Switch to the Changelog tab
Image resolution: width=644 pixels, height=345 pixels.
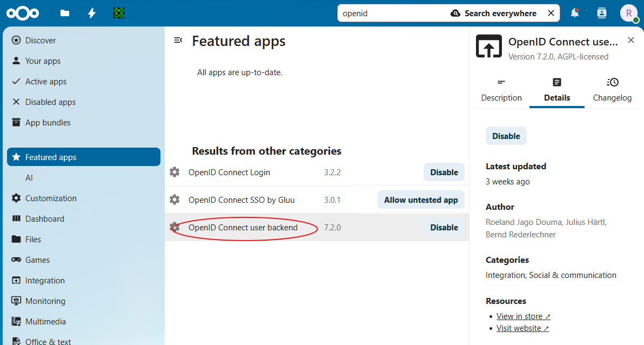tap(612, 90)
